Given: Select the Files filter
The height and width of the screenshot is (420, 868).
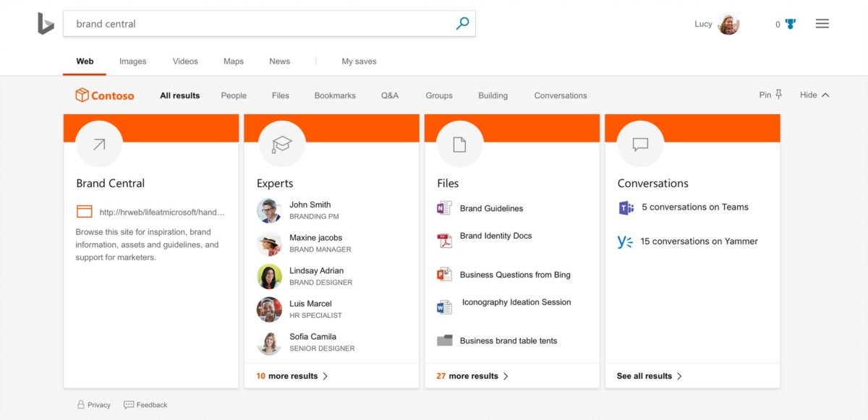Looking at the screenshot, I should coord(281,95).
